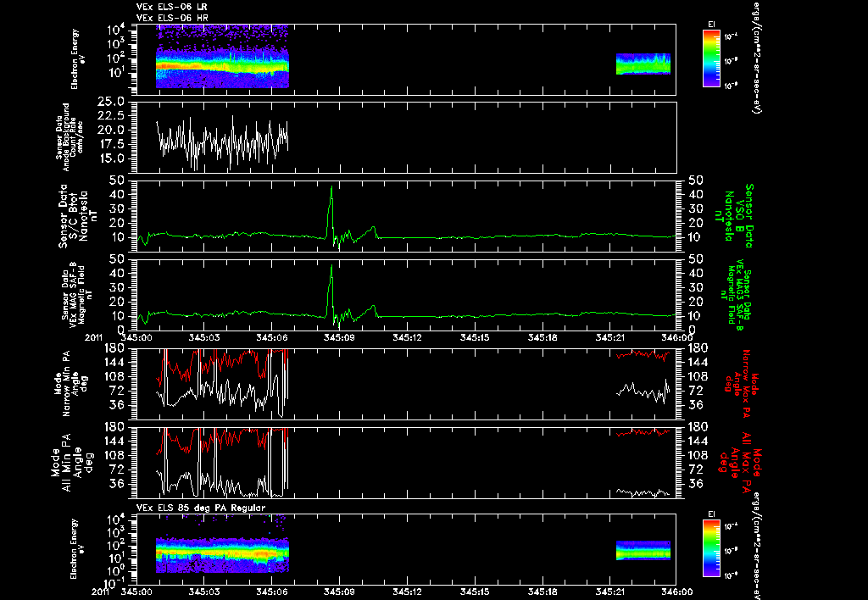This screenshot has width=868, height=600.
Task: Click the '10^-1' tick on bottom energy axis
Action: [114, 583]
